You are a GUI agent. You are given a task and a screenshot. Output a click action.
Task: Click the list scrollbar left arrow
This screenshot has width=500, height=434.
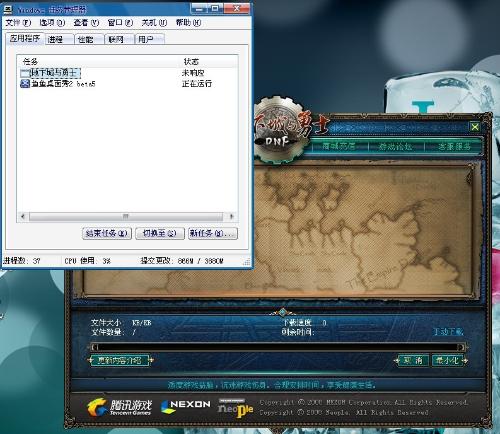23,217
